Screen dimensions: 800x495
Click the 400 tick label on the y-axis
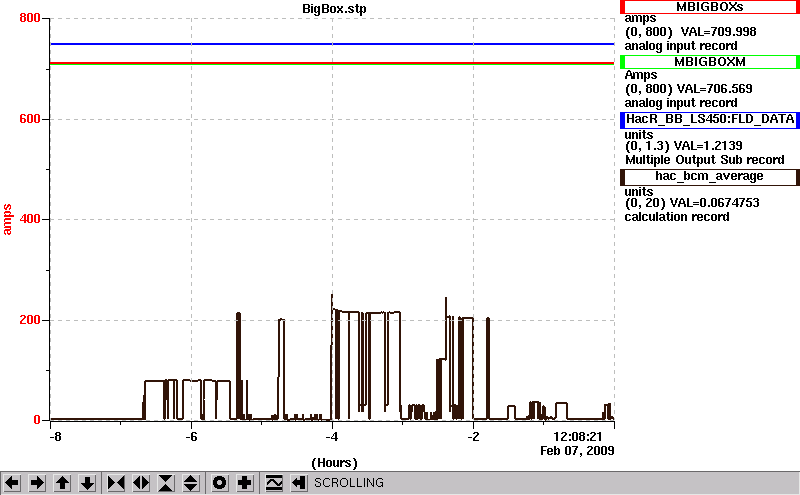[x=30, y=219]
